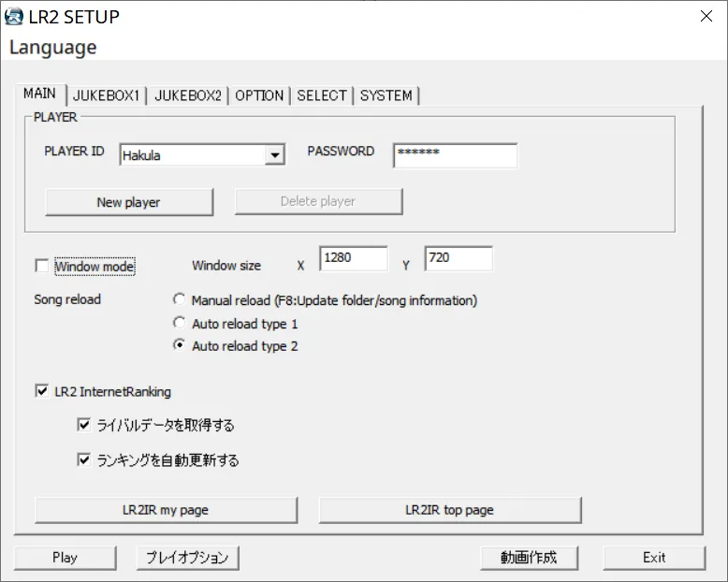This screenshot has width=728, height=582.
Task: Select Manual reload radio option
Action: tap(180, 299)
